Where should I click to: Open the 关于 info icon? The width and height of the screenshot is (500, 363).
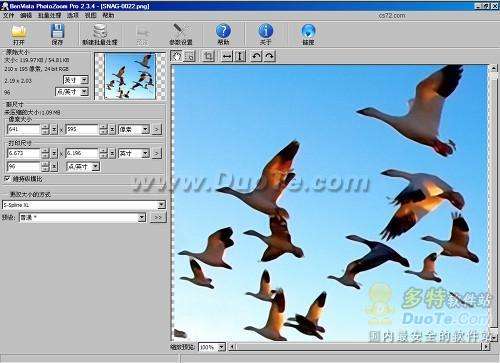point(266,31)
